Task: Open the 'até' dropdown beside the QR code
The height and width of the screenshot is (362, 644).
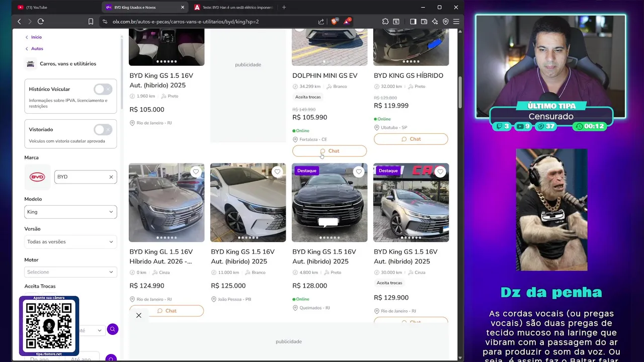Action: point(92,330)
